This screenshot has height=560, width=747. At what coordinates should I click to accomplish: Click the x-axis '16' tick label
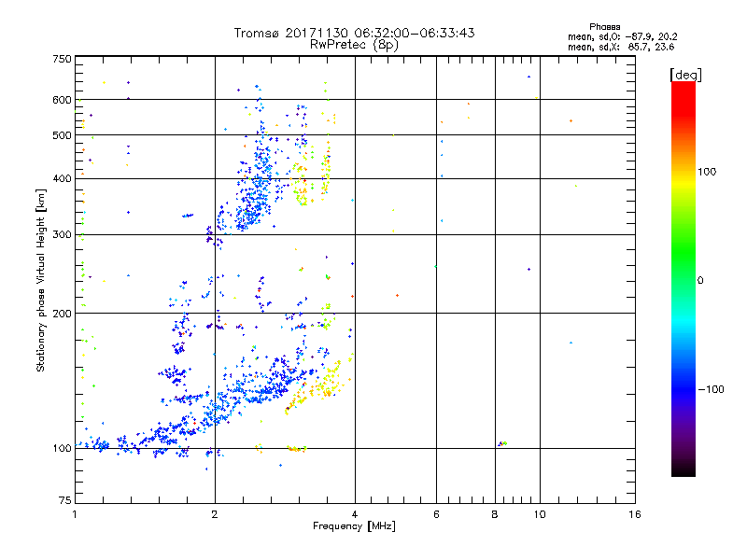[x=635, y=514]
